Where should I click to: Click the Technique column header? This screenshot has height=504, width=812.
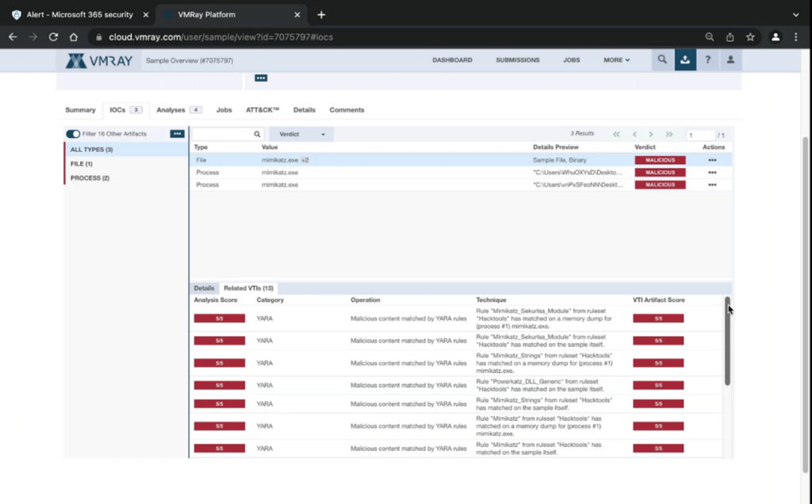[x=491, y=300]
